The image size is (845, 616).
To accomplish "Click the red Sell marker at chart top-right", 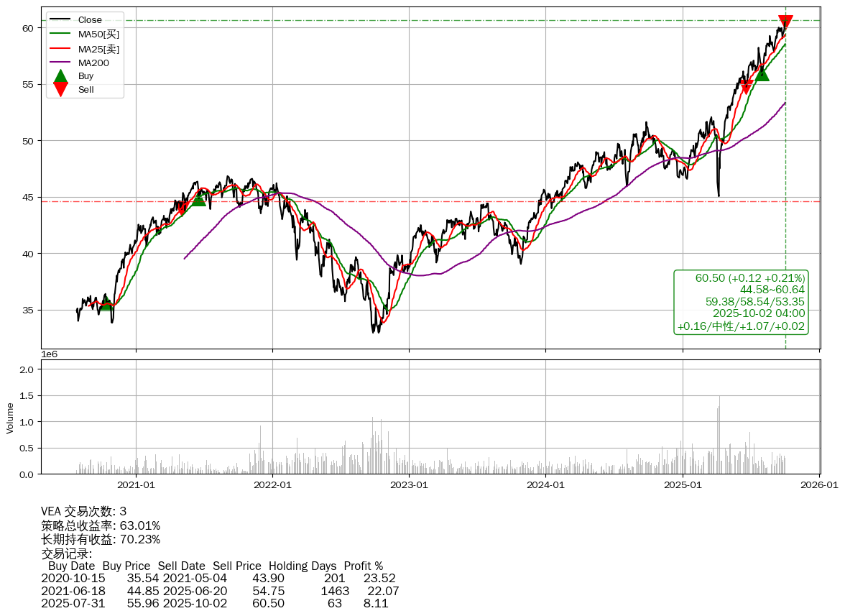I will (785, 22).
